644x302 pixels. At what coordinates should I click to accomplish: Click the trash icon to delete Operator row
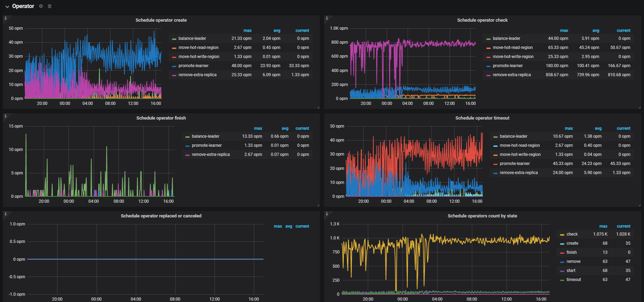pyautogui.click(x=50, y=6)
